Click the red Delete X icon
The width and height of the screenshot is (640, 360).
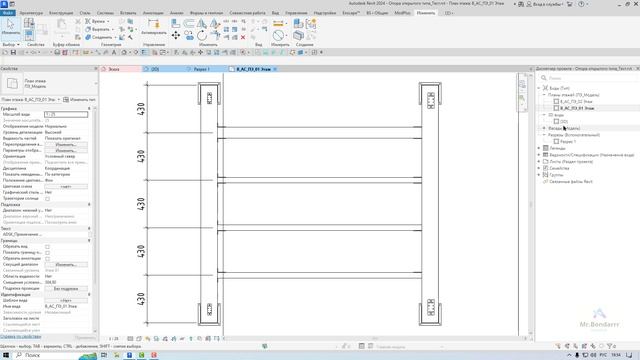(243, 37)
